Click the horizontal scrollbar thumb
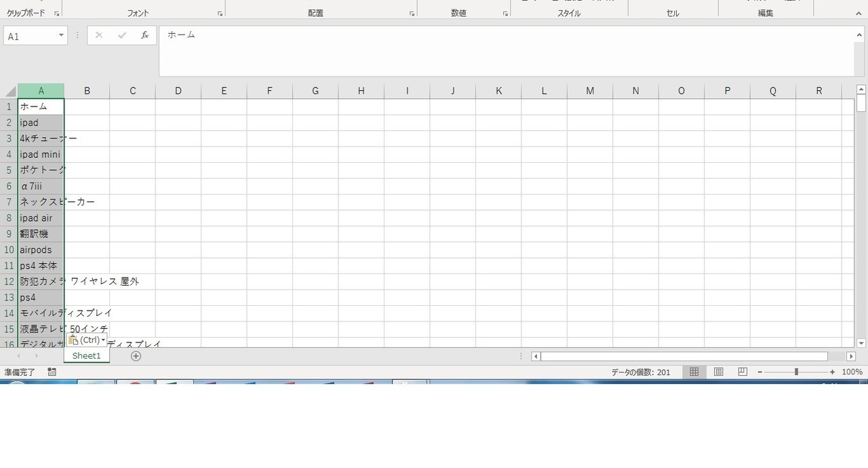 click(684, 356)
